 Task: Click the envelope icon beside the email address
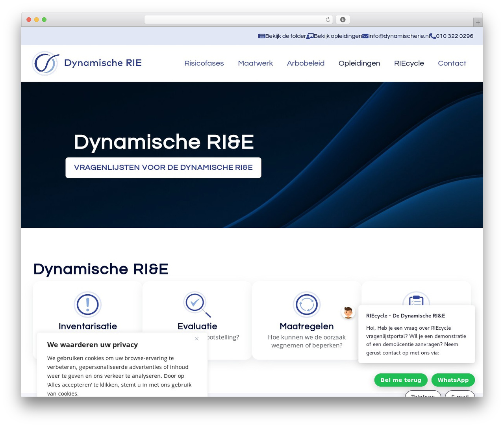point(365,36)
